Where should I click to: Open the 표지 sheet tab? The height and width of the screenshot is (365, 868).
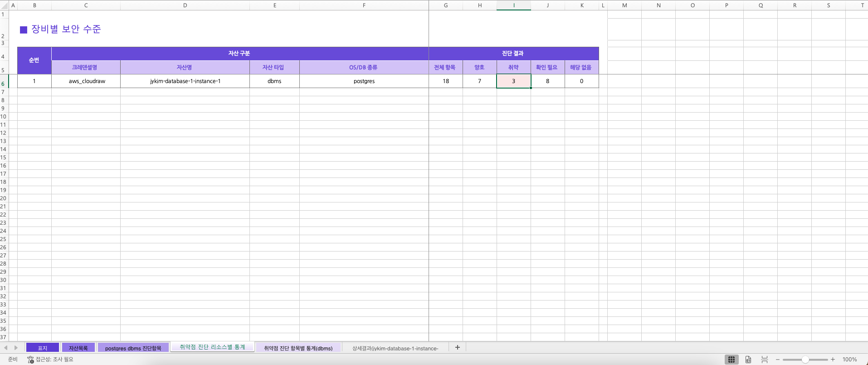click(x=43, y=348)
